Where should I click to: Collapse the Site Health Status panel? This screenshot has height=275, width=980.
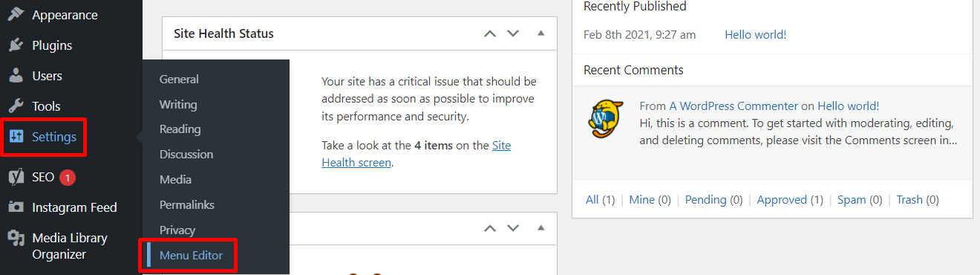[540, 33]
